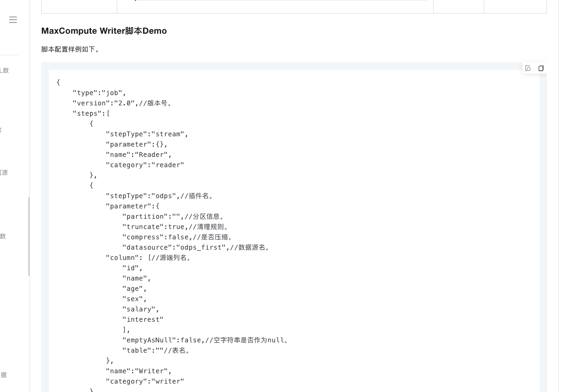The image size is (570, 392).
Task: Click the "name":"Writer" line
Action: 139,371
